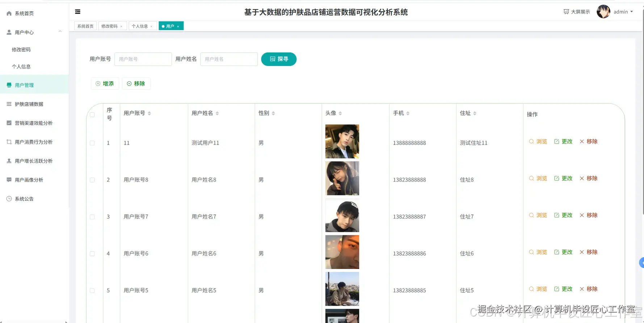
Task: Toggle the select-all header checkbox
Action: click(x=92, y=115)
